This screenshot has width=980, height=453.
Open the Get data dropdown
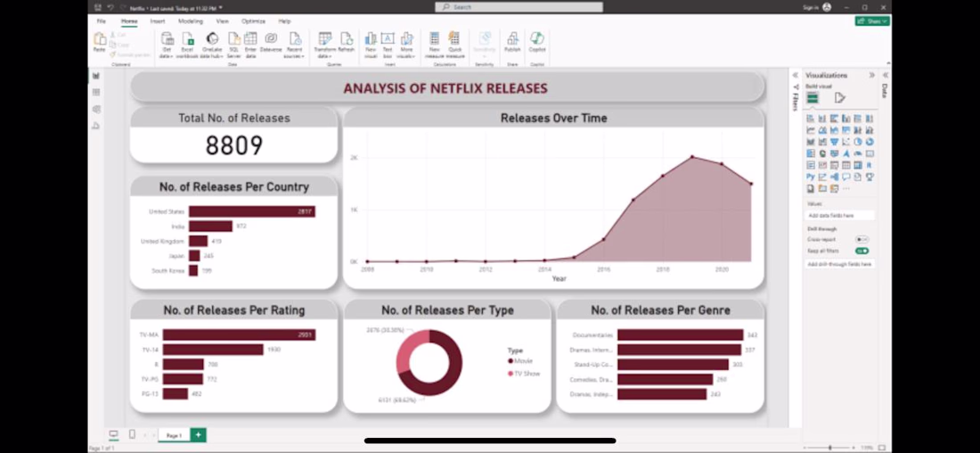tap(167, 45)
